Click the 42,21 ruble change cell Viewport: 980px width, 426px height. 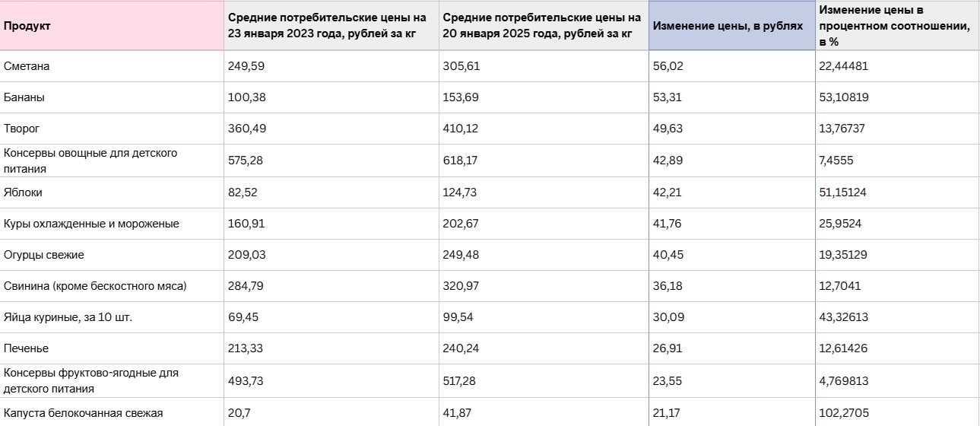pos(668,192)
